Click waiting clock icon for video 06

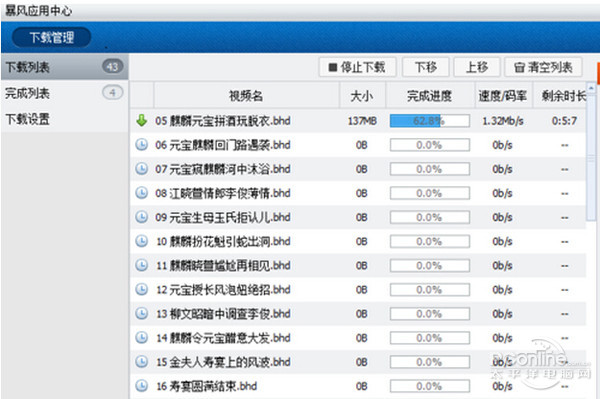click(142, 145)
